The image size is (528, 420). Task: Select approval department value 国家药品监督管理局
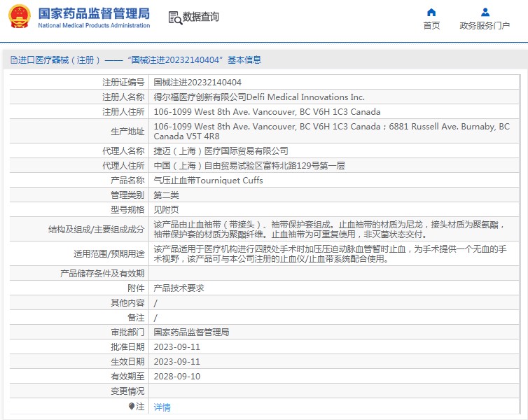pyautogui.click(x=191, y=332)
